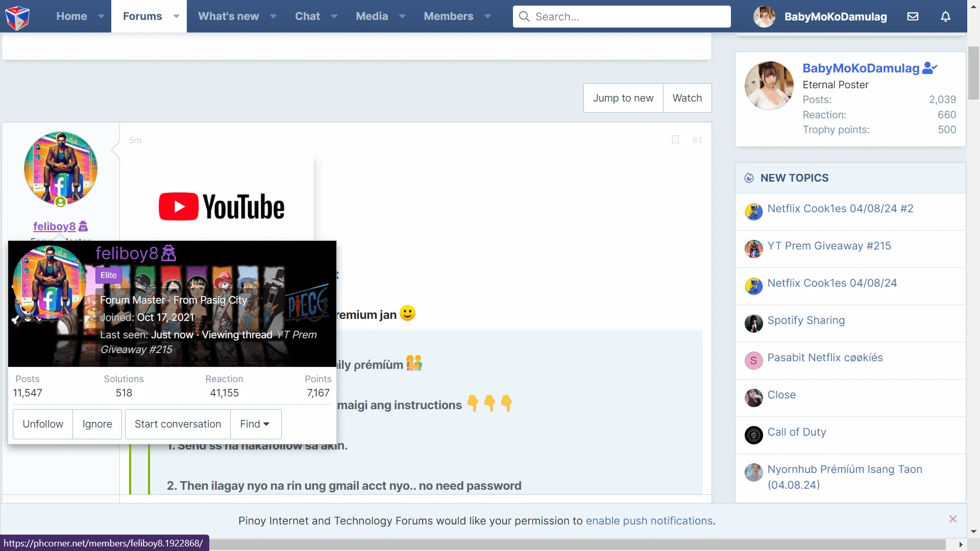The image size is (980, 551).
Task: Open the inbox envelope icon
Action: coord(913,16)
